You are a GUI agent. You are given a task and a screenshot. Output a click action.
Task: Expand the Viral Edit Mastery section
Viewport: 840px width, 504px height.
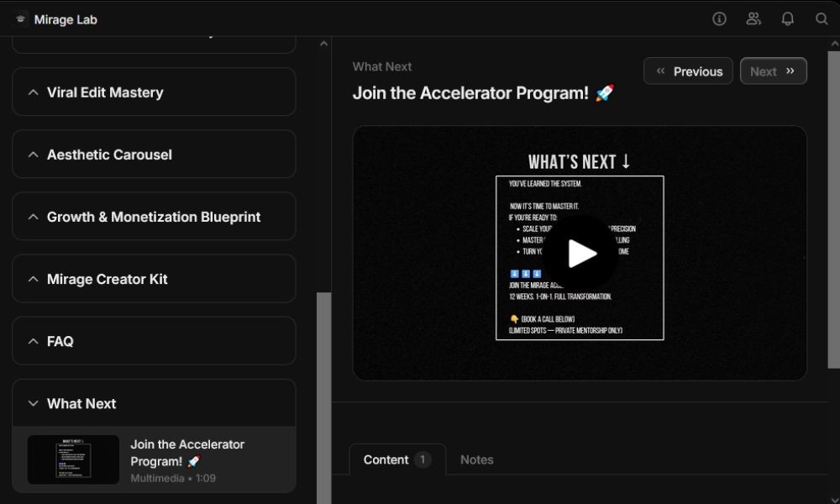pyautogui.click(x=154, y=92)
